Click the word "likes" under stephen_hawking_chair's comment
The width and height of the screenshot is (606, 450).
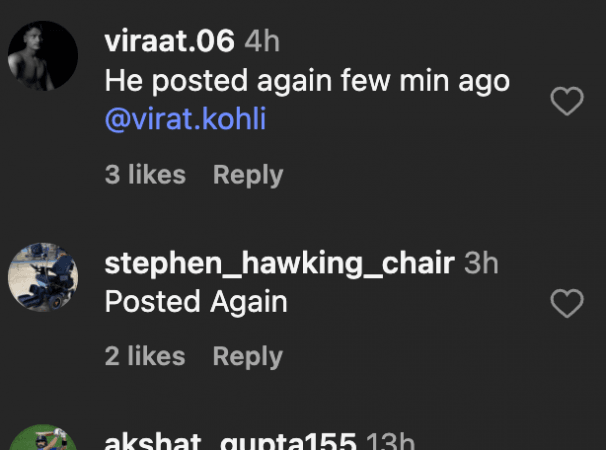pyautogui.click(x=155, y=356)
